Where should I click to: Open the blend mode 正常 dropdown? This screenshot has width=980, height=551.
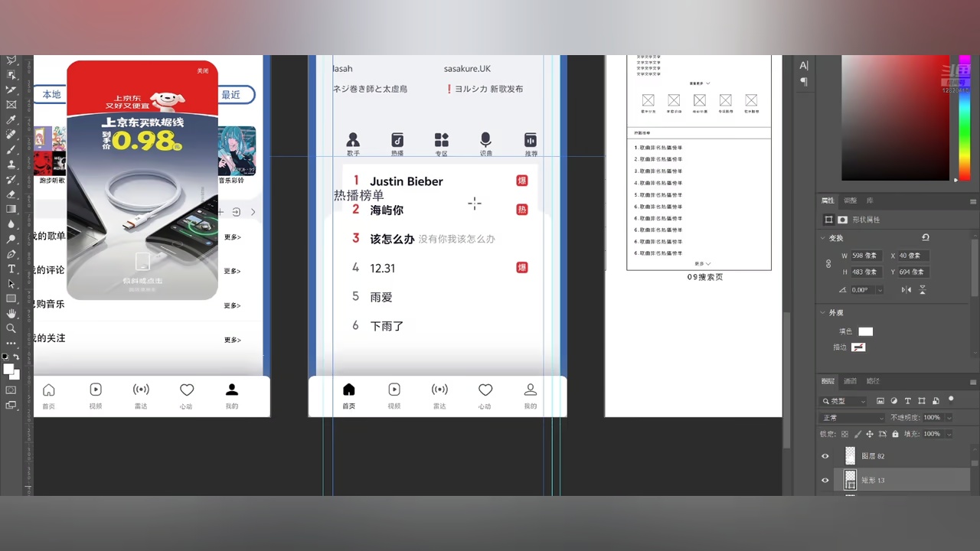[x=852, y=418]
